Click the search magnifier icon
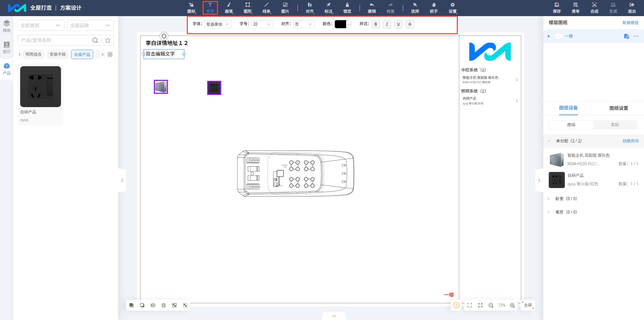Screen dimensions: 644x320 coord(95,40)
